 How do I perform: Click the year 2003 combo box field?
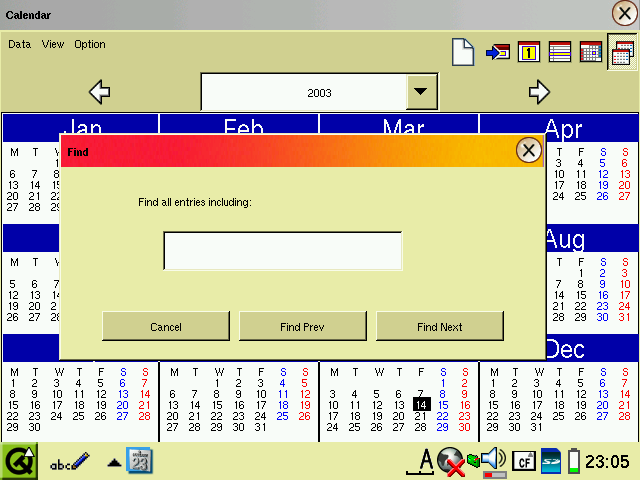[304, 92]
